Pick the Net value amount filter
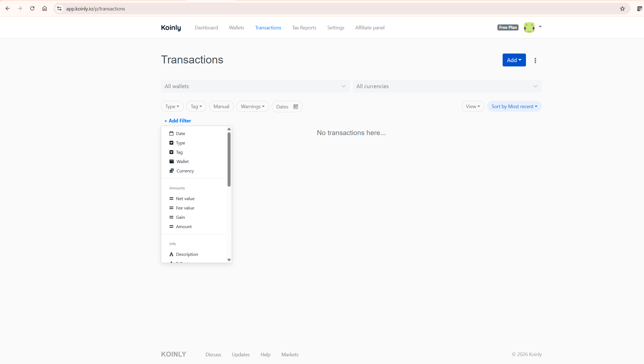 (x=185, y=198)
